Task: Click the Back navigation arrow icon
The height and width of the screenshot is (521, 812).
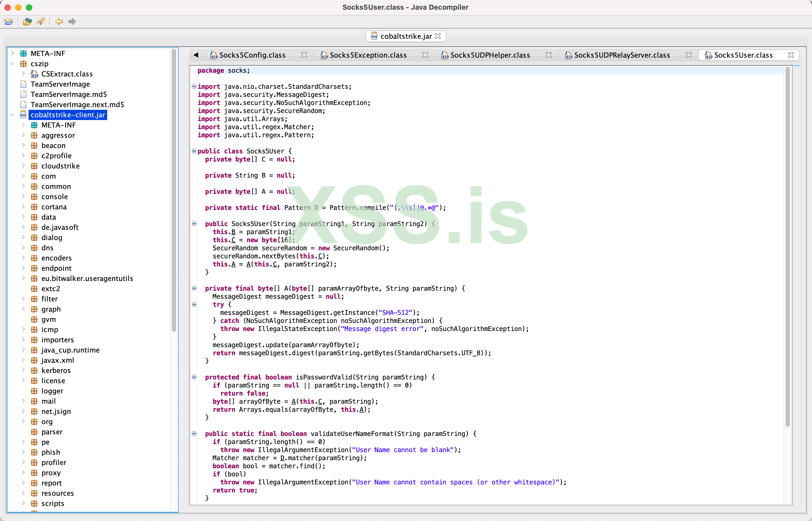Action: (59, 22)
